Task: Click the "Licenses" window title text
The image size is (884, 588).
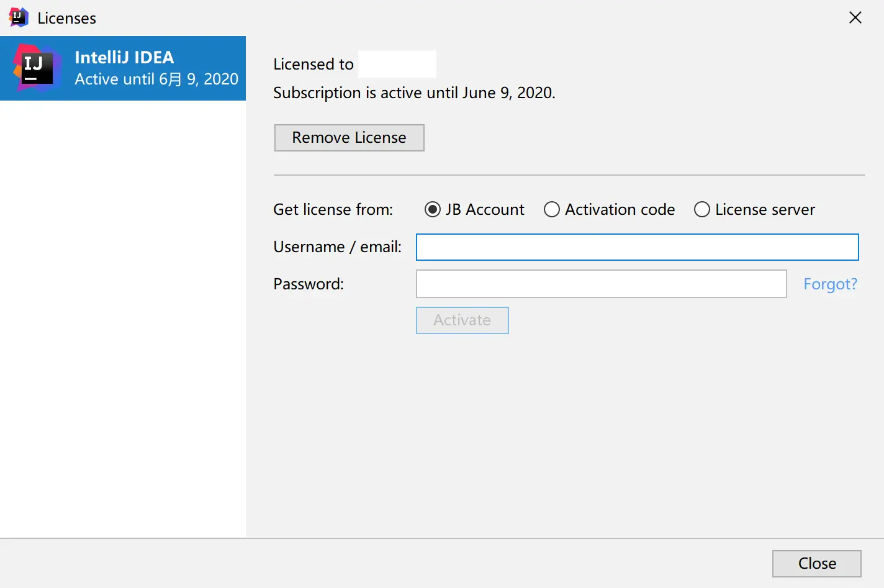Action: pos(66,18)
